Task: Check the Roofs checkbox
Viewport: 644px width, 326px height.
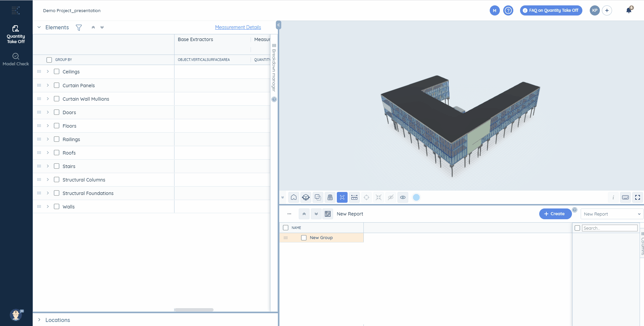Action: pyautogui.click(x=57, y=153)
